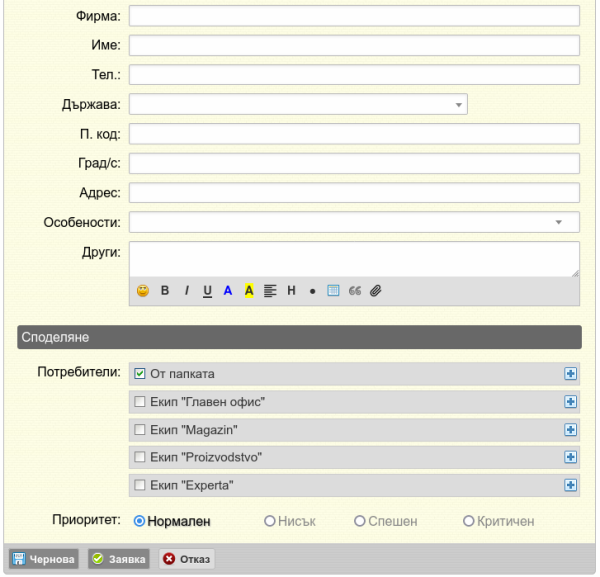The height and width of the screenshot is (577, 600).
Task: Attach file with the paperclip icon
Action: click(376, 291)
